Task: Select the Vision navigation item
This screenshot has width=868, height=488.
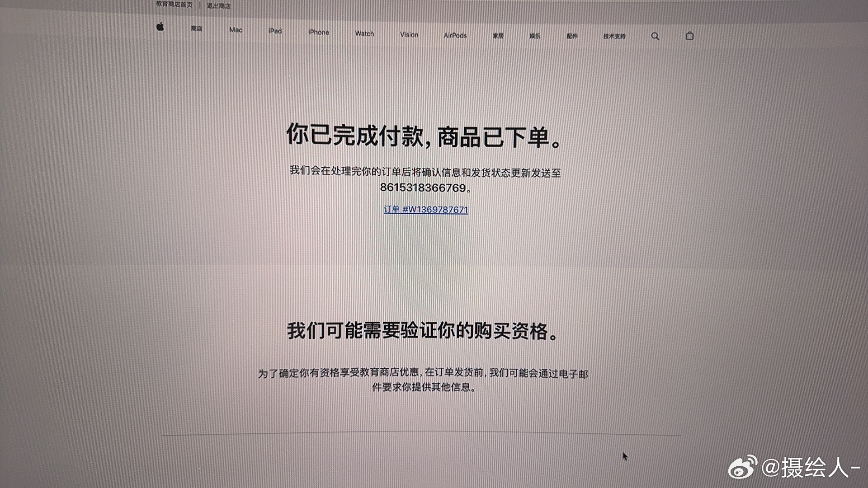Action: pyautogui.click(x=409, y=35)
